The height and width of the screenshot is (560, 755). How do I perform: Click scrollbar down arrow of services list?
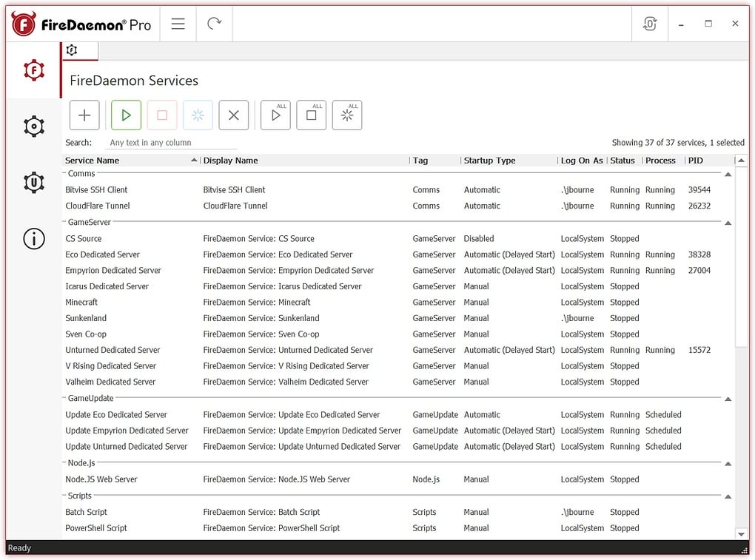(742, 533)
